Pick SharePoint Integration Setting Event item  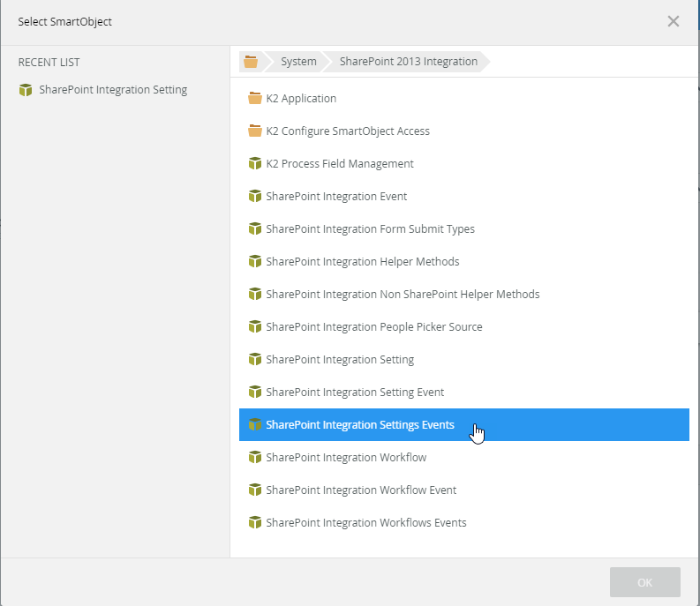click(x=355, y=393)
